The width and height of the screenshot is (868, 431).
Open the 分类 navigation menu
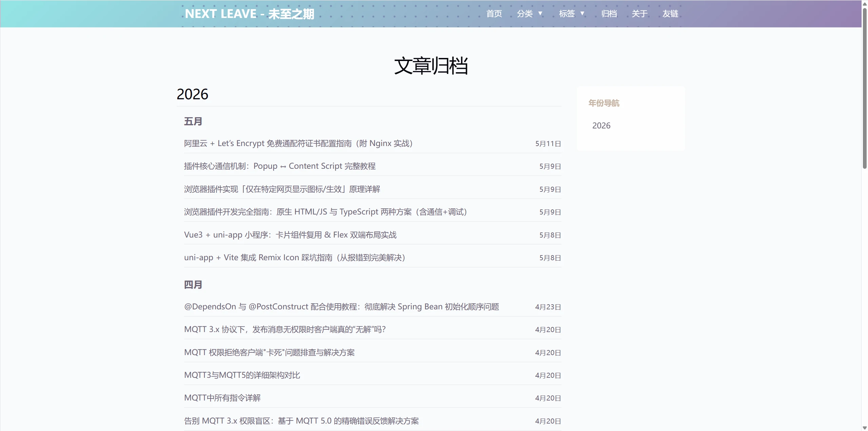pyautogui.click(x=525, y=14)
